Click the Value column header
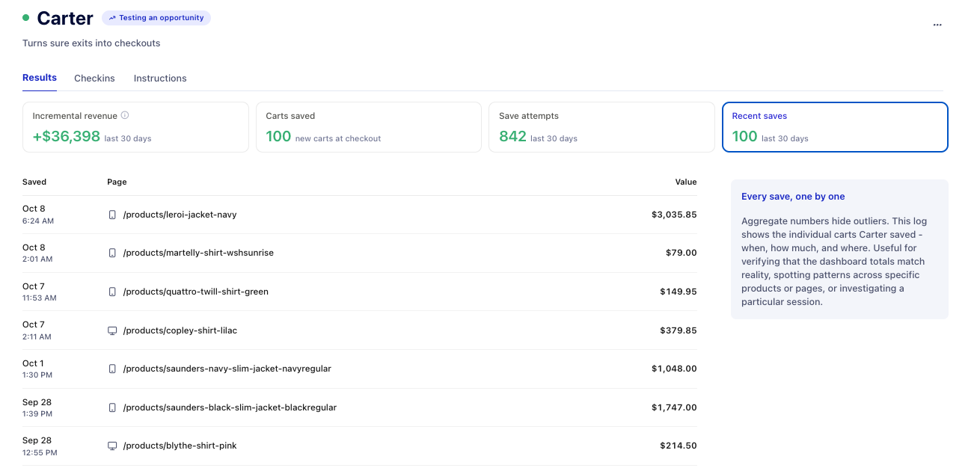 tap(685, 182)
